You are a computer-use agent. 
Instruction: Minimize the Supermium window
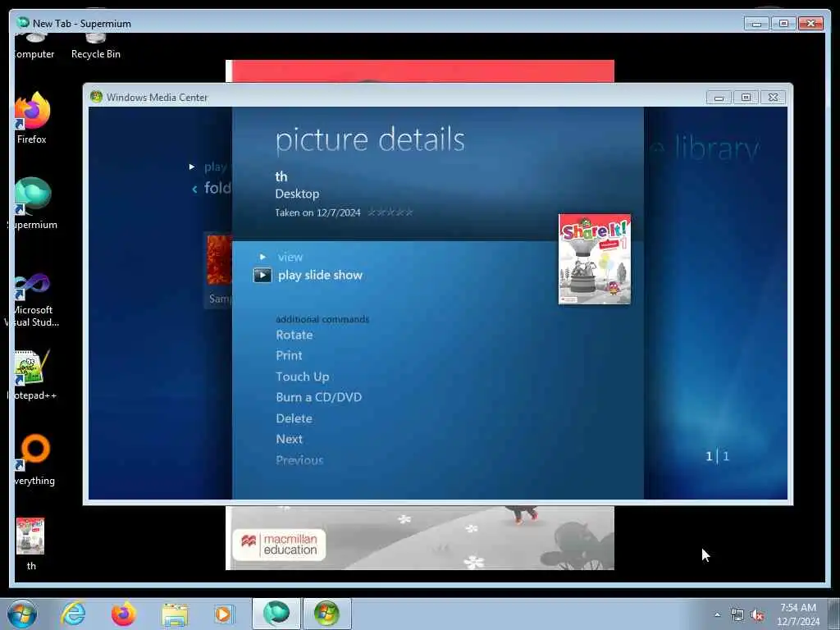point(756,24)
